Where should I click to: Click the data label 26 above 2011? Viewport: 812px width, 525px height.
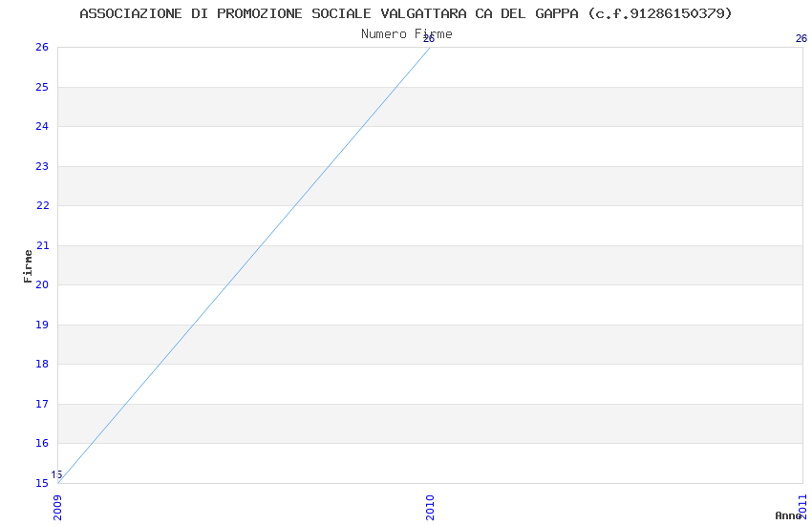801,38
